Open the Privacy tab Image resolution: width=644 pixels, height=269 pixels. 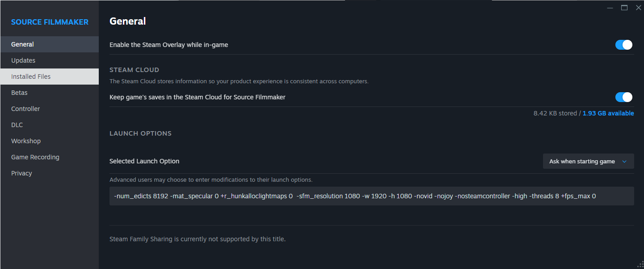[21, 173]
